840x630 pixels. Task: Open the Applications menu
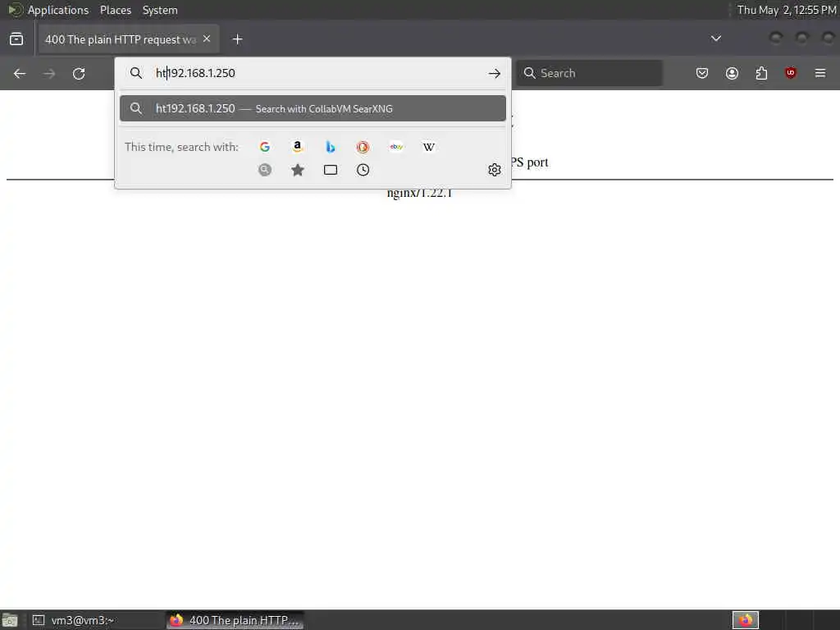[58, 10]
